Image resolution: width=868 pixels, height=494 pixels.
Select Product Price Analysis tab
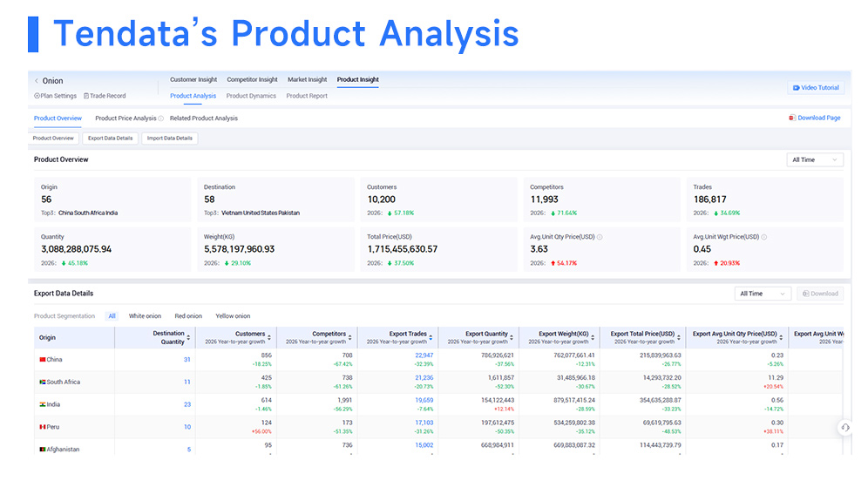coord(125,118)
